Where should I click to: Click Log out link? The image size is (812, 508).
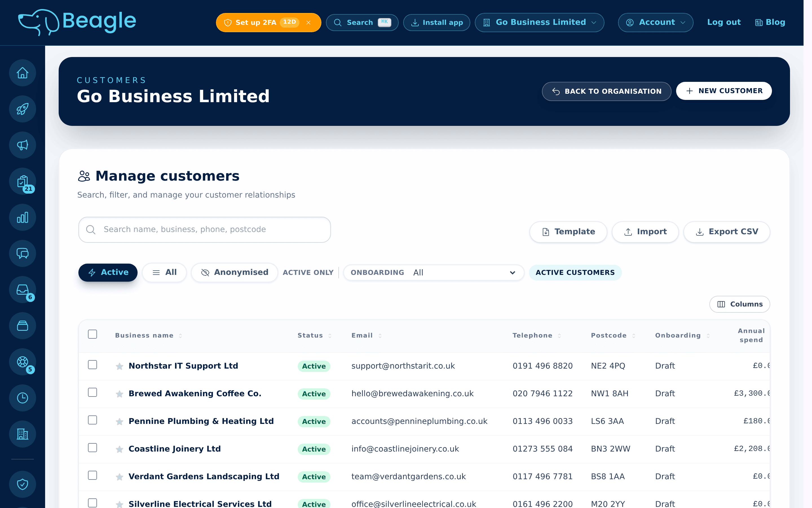point(724,22)
